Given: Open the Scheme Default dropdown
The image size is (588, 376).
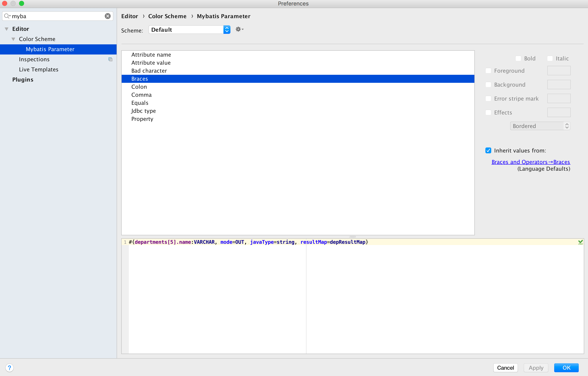Looking at the screenshot, I should pos(189,30).
